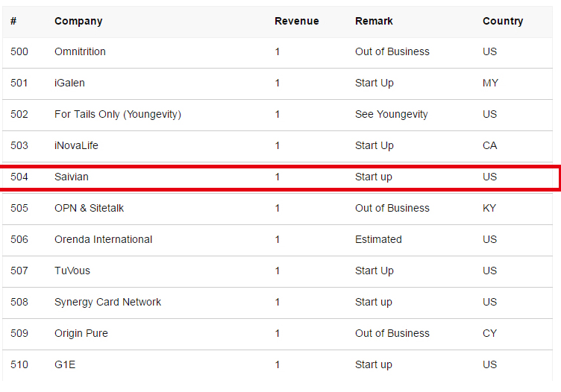Select the highlighted Saivian row name
561x392 pixels.
(72, 177)
